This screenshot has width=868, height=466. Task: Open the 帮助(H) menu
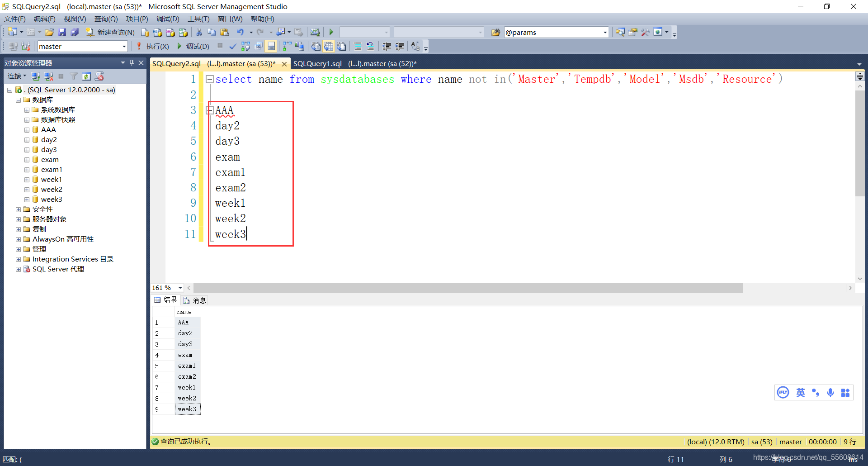[263, 19]
